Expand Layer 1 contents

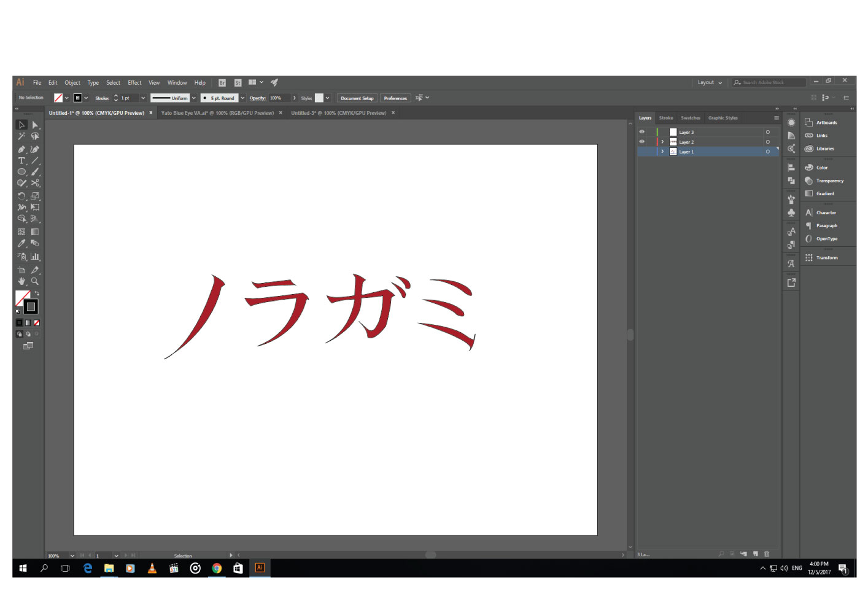tap(662, 152)
